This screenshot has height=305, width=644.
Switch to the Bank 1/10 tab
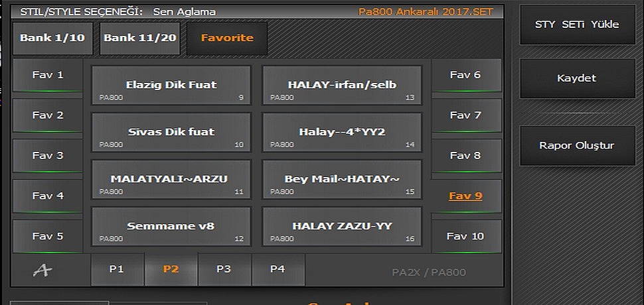click(x=52, y=38)
